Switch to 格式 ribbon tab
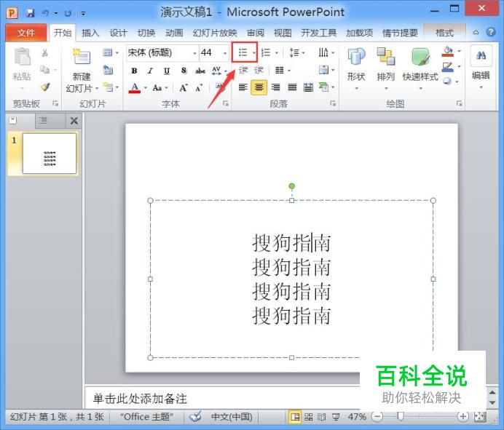Viewport: 504px width, 430px height. (444, 33)
